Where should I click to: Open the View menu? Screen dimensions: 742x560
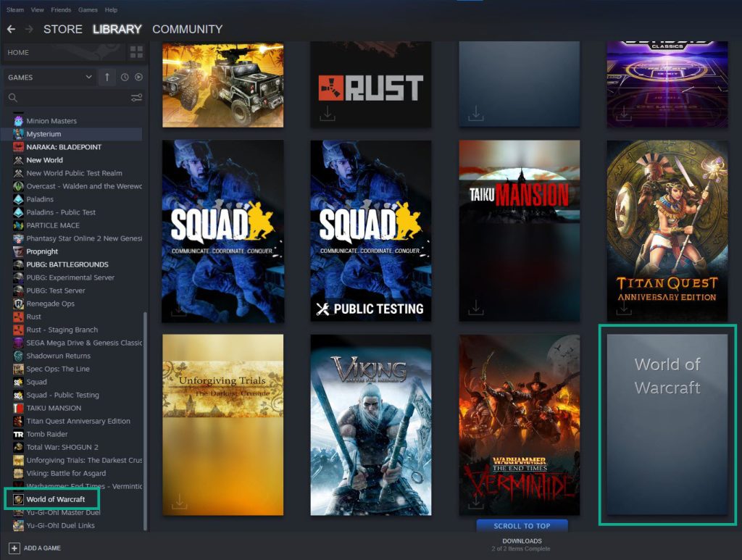point(37,9)
